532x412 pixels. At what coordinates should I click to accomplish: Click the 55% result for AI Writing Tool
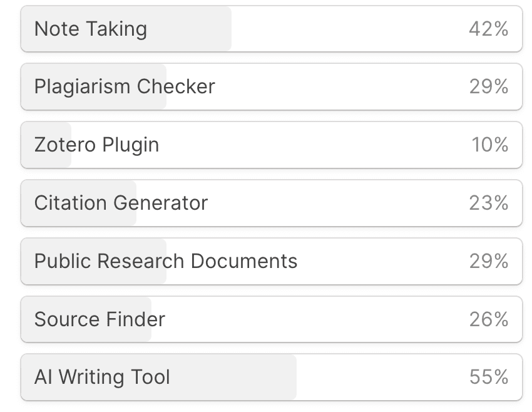(x=488, y=378)
